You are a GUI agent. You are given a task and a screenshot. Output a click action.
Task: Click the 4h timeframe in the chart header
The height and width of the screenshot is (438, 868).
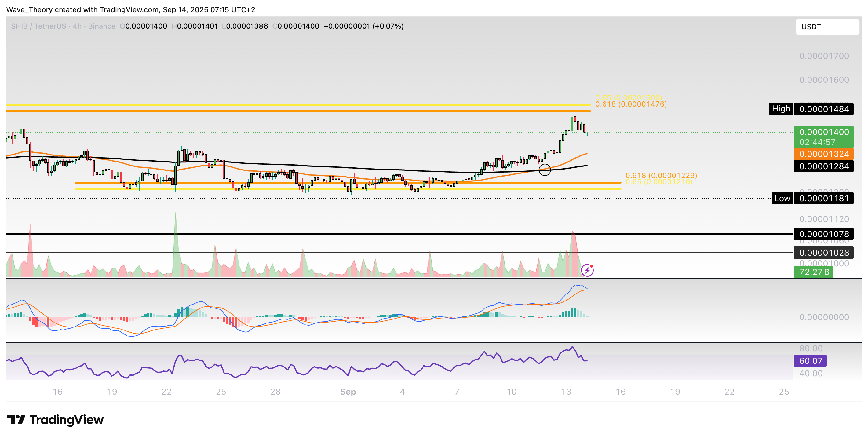[77, 26]
